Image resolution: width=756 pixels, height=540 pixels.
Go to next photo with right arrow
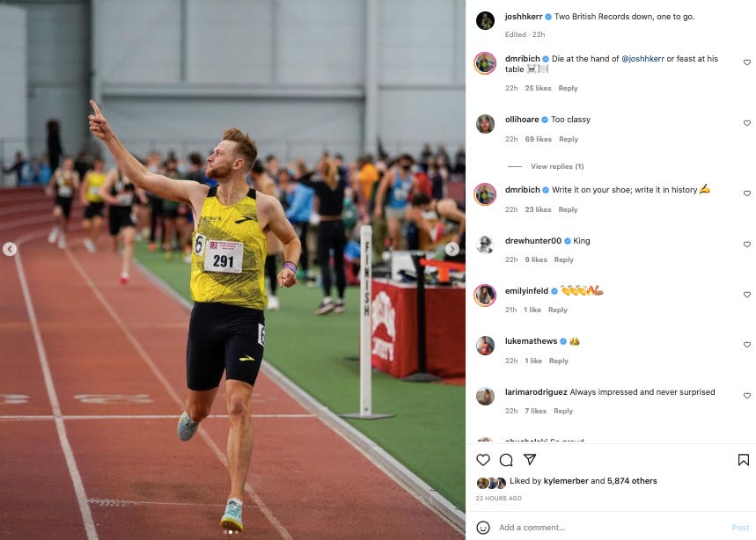(x=451, y=249)
